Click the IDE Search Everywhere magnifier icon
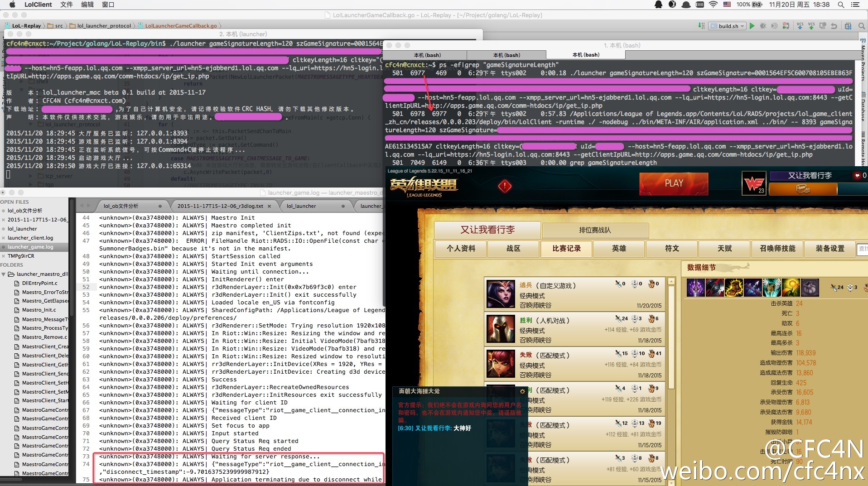Viewport: 868px width, 486px height. click(862, 26)
